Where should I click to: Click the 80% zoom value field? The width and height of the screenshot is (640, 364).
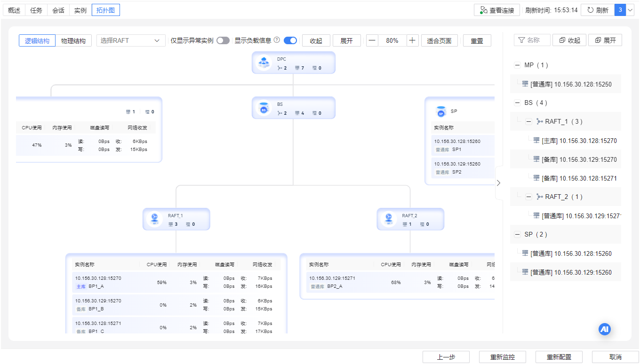(392, 40)
